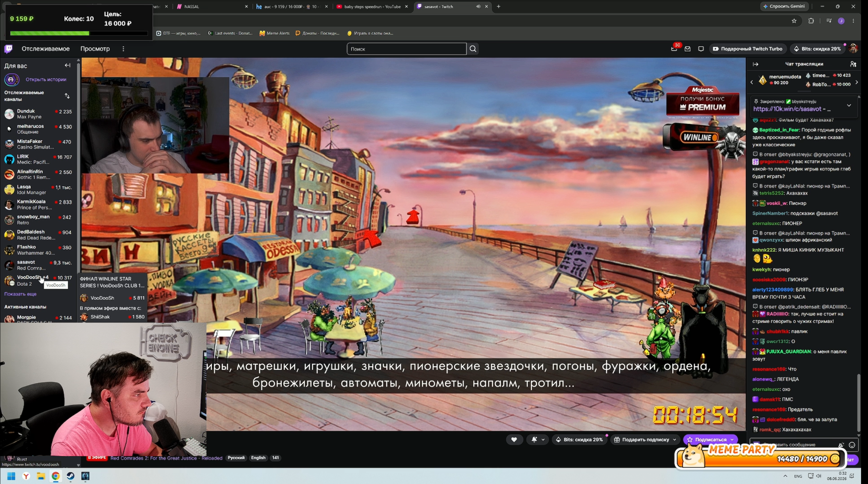Open chat community members icon

tap(853, 64)
